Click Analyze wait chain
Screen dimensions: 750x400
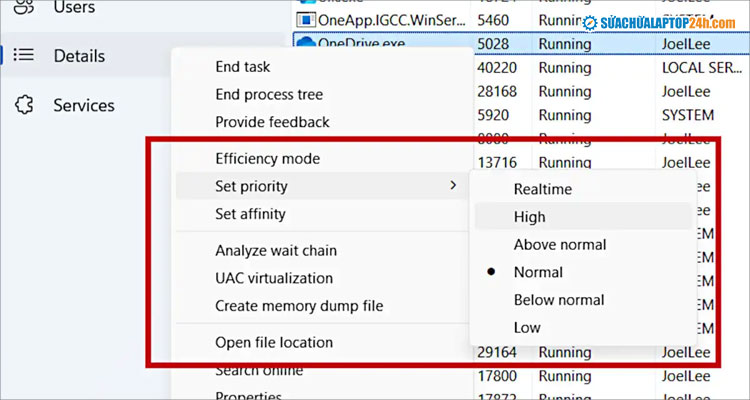[276, 250]
